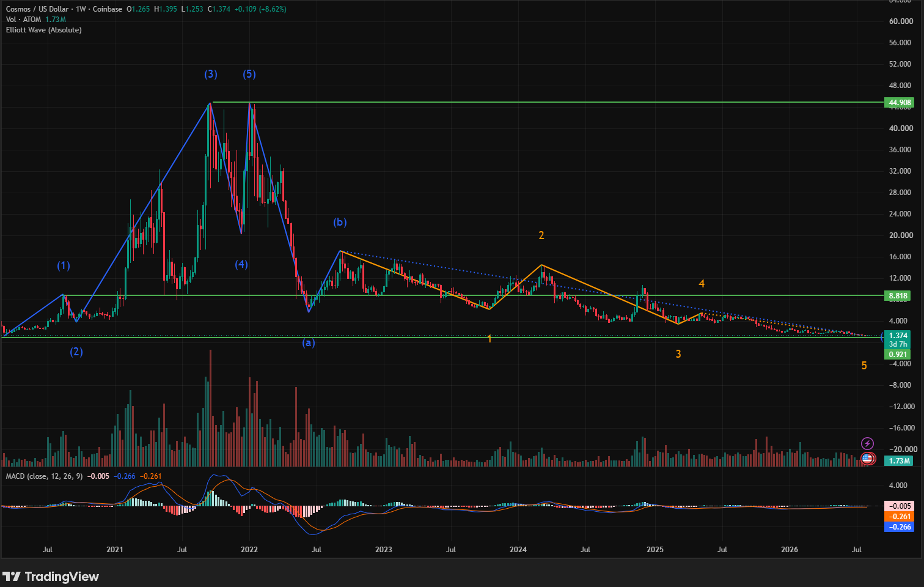Click the blue wave (3) label

(x=211, y=74)
